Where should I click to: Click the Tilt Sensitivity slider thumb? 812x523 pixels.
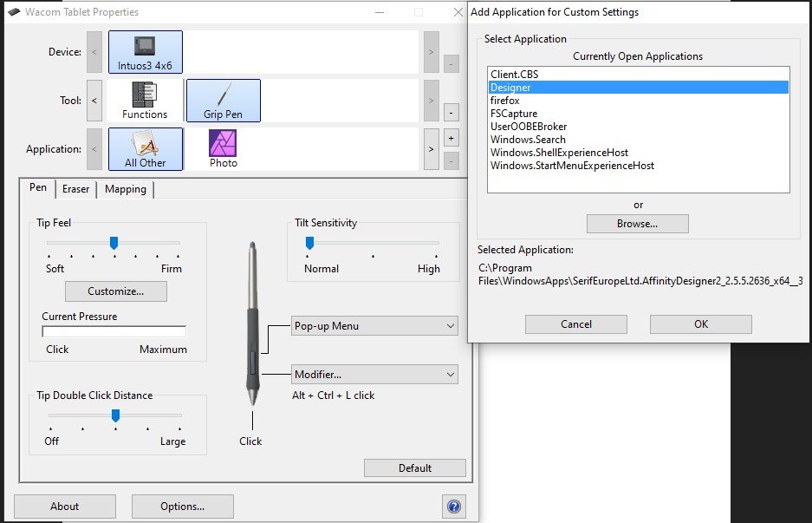coord(309,243)
